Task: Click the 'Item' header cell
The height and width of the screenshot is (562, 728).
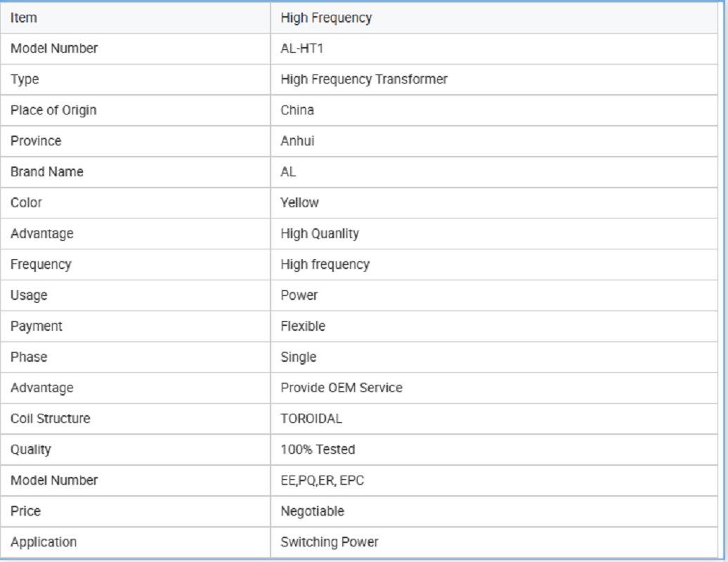Action: tap(24, 18)
